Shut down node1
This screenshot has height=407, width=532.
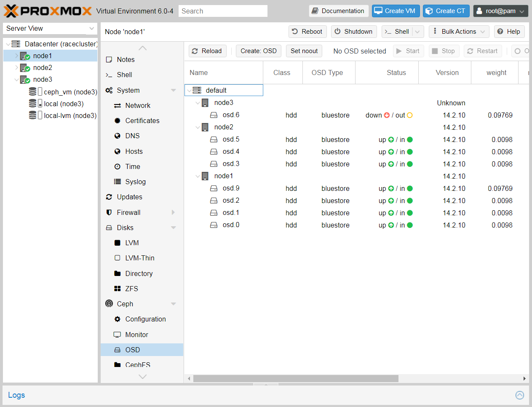coord(354,32)
